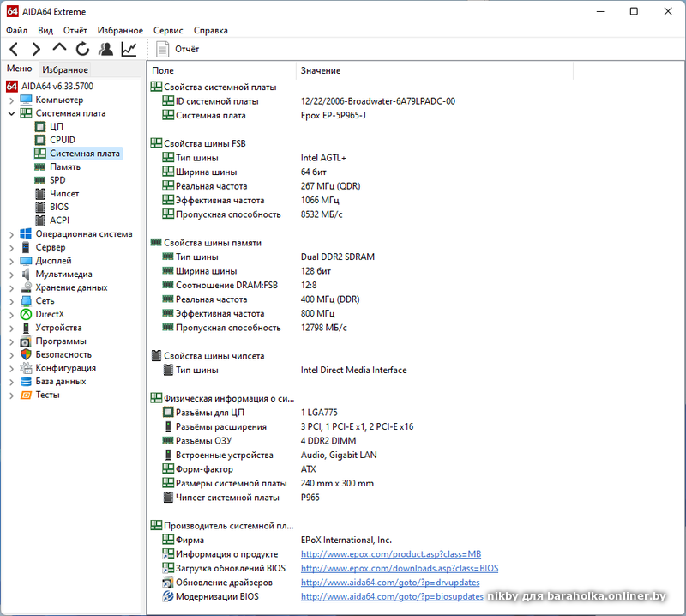The image size is (686, 616).
Task: Collapse the Системная плата tree node
Action: point(12,113)
